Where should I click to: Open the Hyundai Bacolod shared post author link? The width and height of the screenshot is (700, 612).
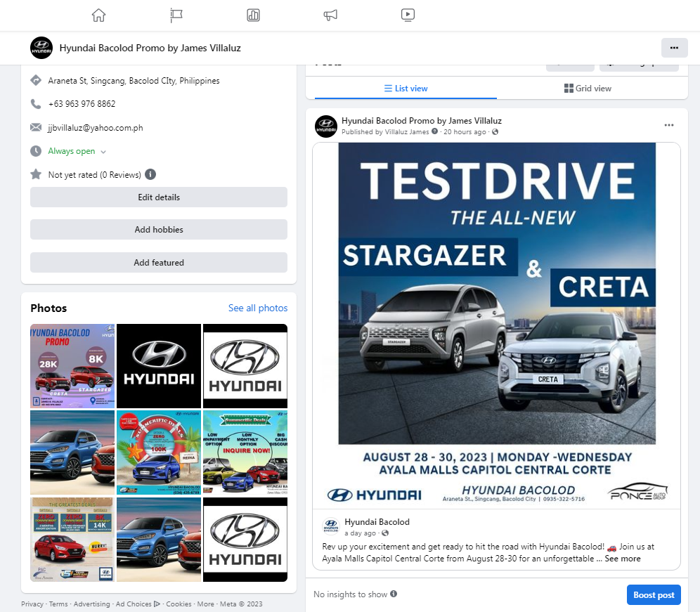(377, 522)
